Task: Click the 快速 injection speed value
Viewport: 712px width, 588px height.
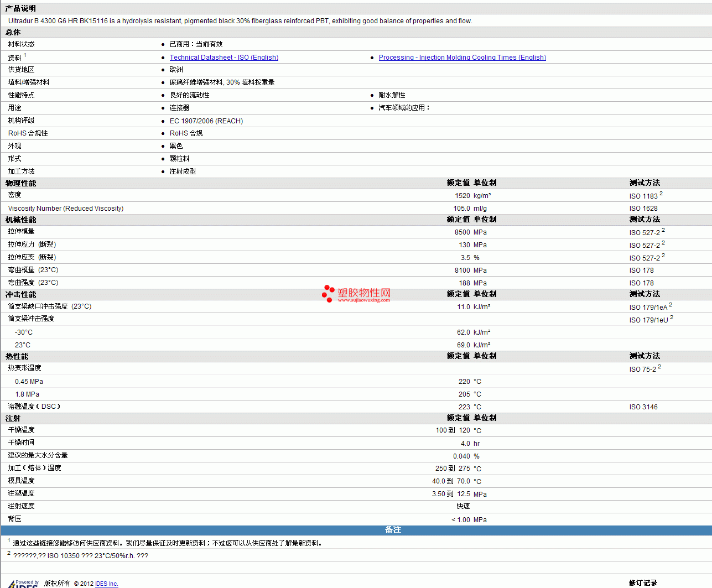Action: tap(464, 506)
